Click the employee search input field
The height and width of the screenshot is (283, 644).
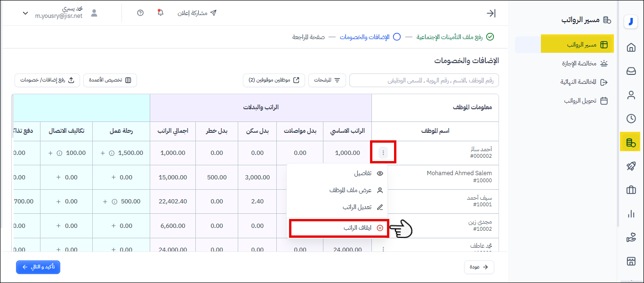(424, 81)
